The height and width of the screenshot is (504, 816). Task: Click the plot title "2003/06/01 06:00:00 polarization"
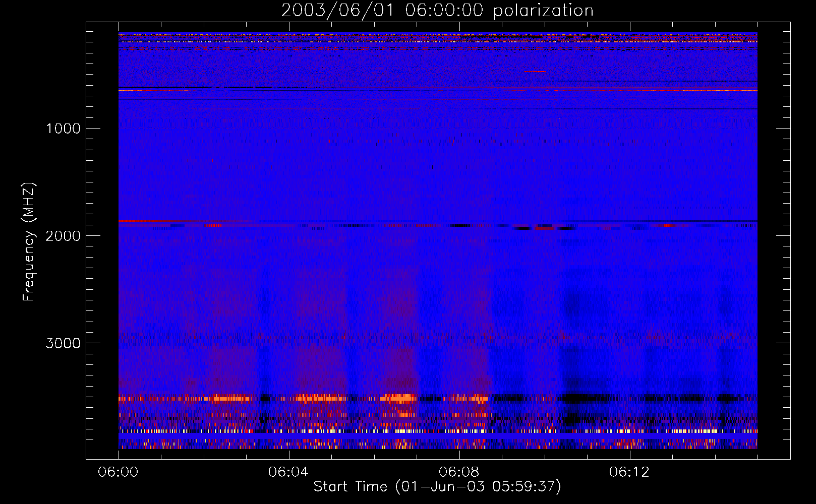coord(437,11)
